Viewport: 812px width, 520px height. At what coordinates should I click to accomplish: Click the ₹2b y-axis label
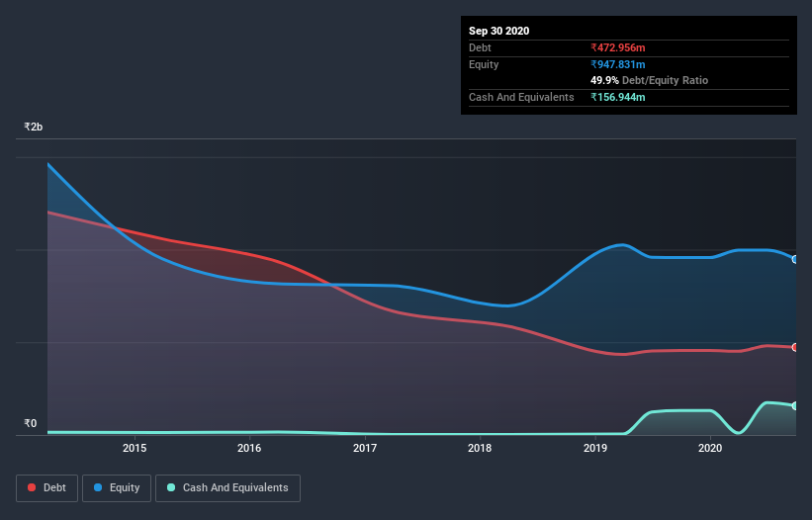pos(34,127)
